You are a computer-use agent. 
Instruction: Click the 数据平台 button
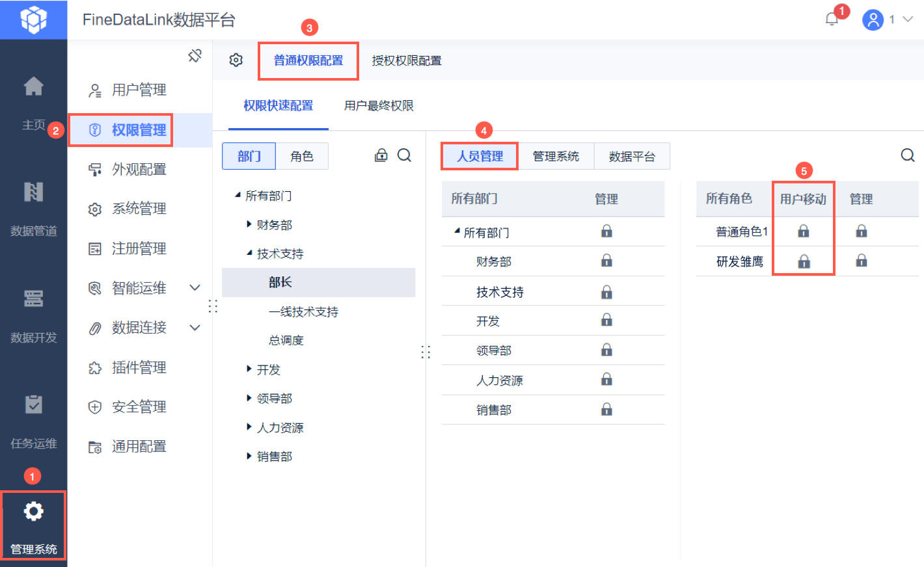pos(632,156)
